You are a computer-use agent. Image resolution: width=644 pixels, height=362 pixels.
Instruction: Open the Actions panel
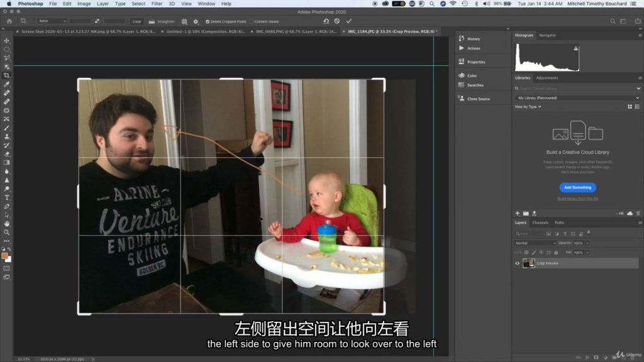[469, 48]
